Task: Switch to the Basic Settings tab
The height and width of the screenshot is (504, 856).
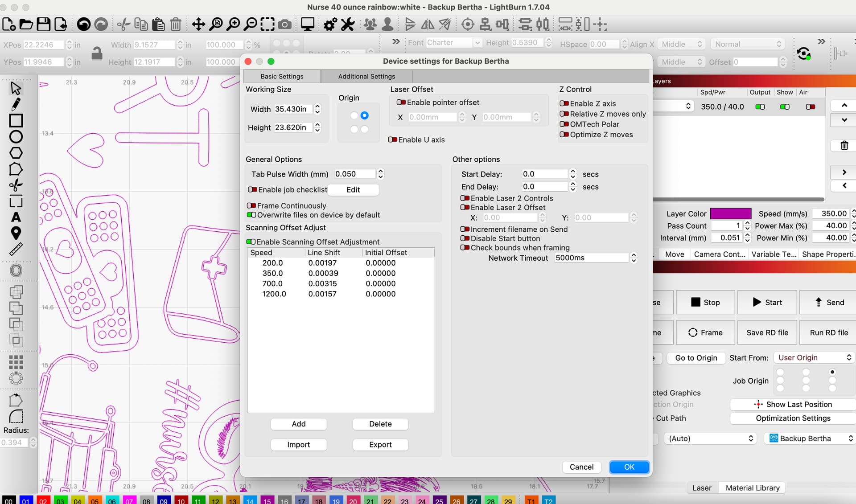Action: point(282,76)
